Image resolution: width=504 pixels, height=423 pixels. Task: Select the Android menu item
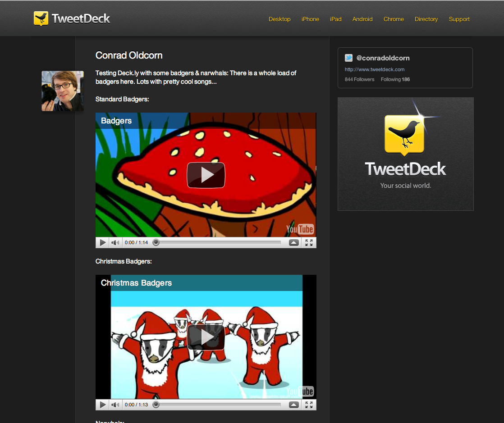(362, 19)
